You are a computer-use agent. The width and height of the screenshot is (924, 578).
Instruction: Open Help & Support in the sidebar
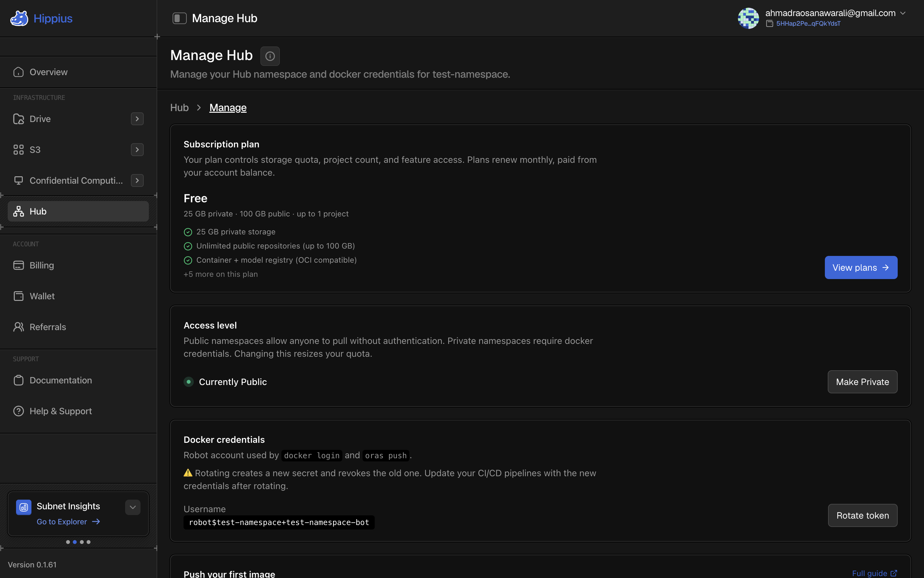[x=78, y=411]
